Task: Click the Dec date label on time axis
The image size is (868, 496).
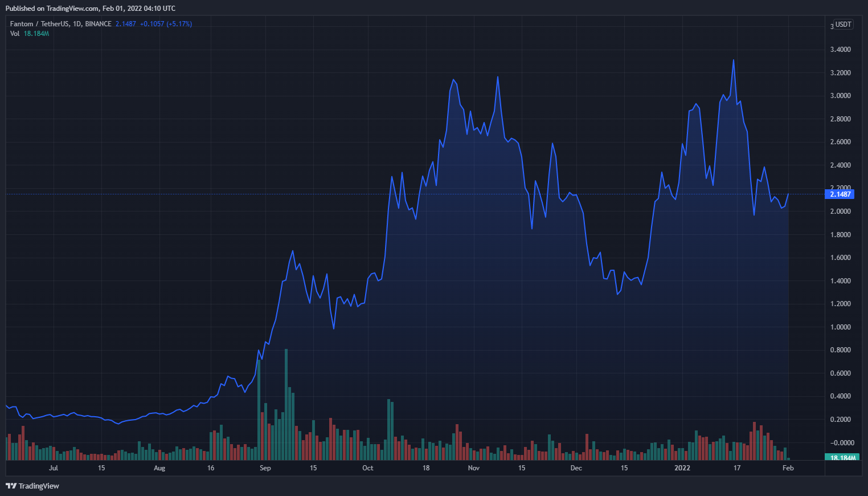Action: pos(576,468)
